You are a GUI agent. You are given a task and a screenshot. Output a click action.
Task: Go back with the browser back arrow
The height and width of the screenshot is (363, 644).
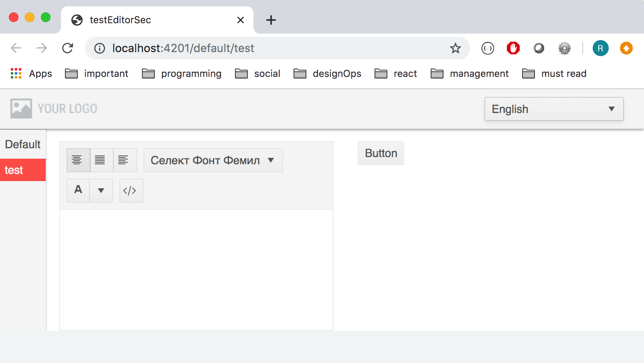click(16, 48)
